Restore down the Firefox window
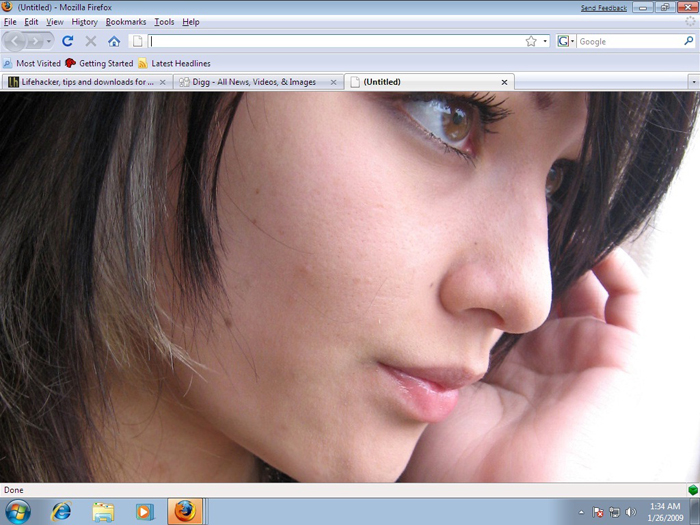This screenshot has width=700, height=525. point(665,8)
